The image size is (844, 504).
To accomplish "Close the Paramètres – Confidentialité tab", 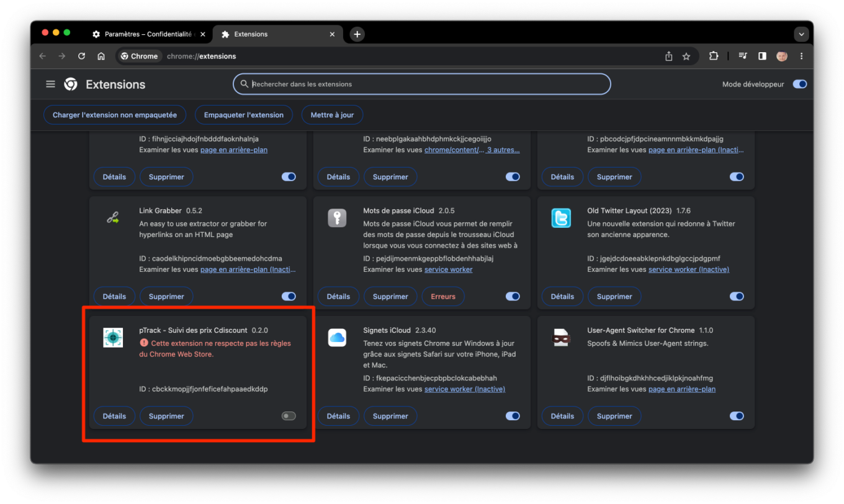I will tap(203, 34).
